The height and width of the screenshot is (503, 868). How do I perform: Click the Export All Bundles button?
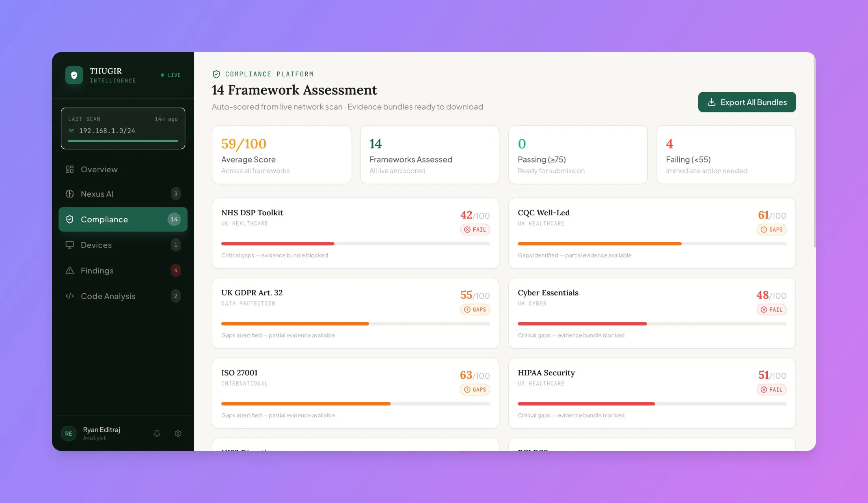747,102
